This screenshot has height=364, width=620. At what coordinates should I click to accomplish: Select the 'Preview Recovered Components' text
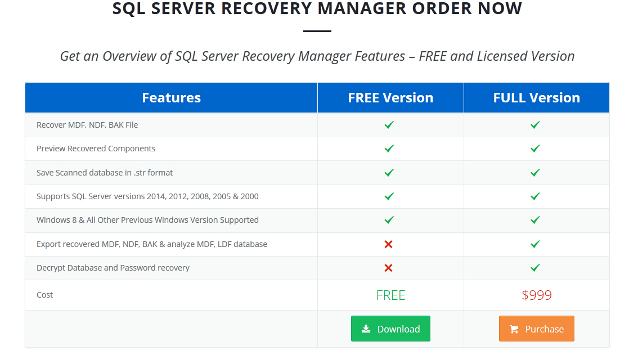click(x=96, y=149)
